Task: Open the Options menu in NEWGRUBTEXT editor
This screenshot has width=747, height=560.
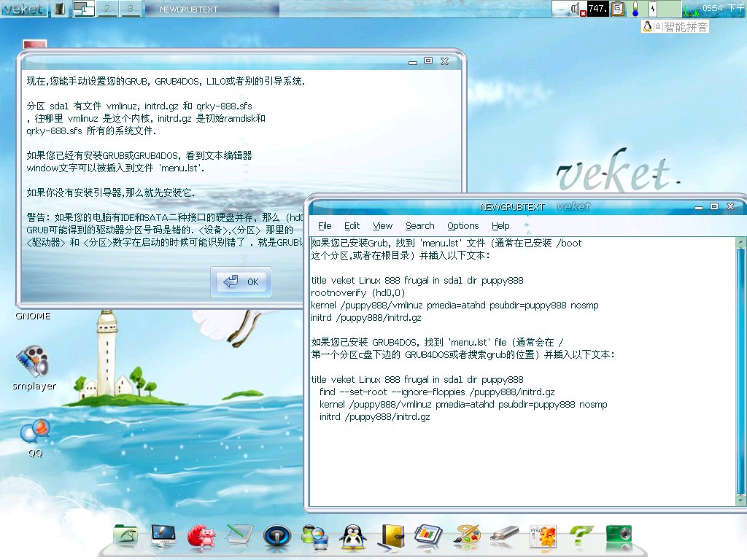Action: pos(462,226)
